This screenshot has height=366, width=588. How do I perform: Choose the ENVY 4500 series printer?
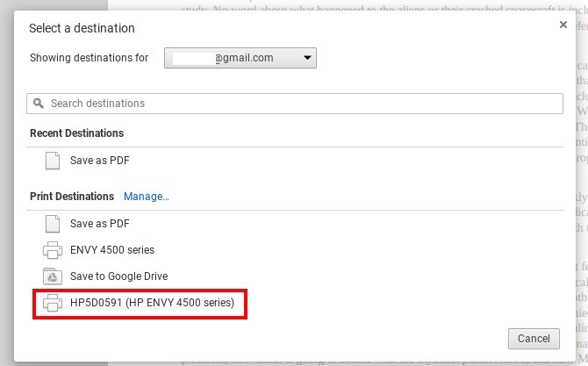(x=112, y=250)
